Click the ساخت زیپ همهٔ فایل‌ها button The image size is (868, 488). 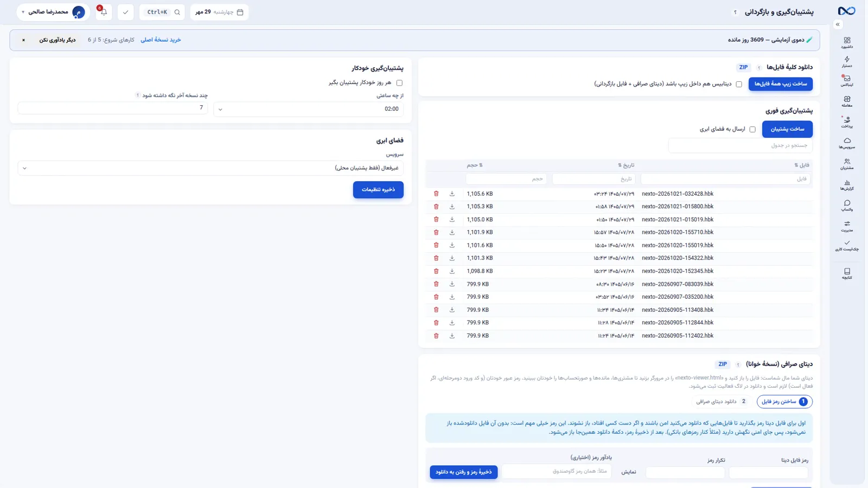(781, 84)
